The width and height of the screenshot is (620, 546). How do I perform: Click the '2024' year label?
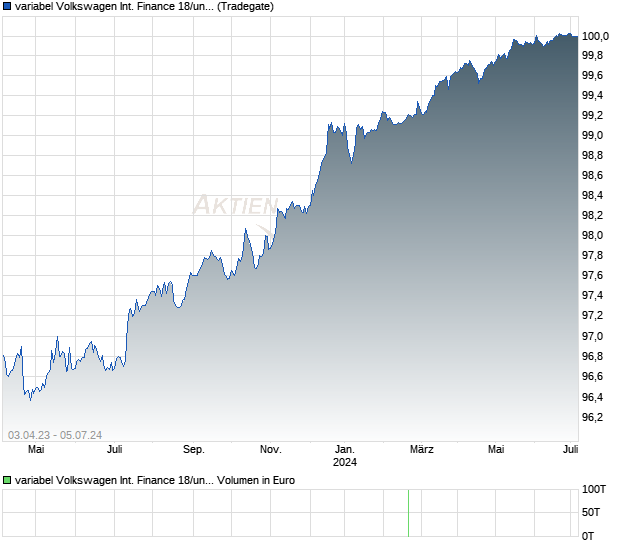pyautogui.click(x=345, y=463)
